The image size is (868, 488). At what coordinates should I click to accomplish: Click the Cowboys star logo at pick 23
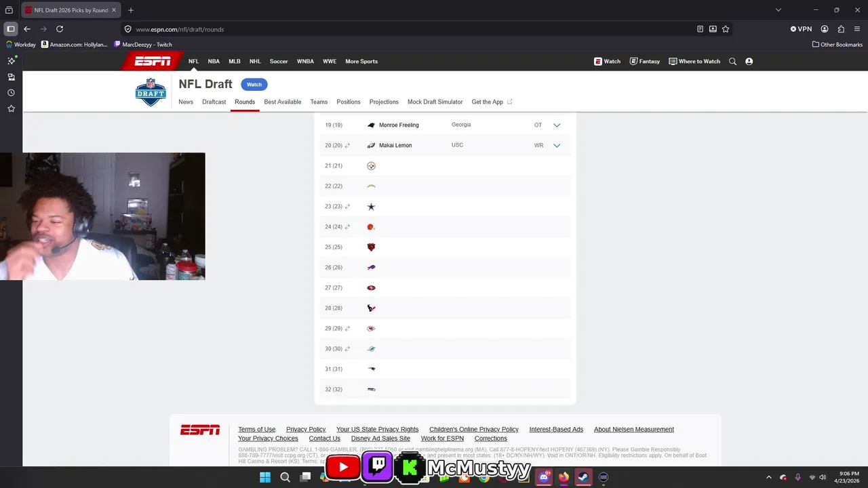tap(371, 207)
